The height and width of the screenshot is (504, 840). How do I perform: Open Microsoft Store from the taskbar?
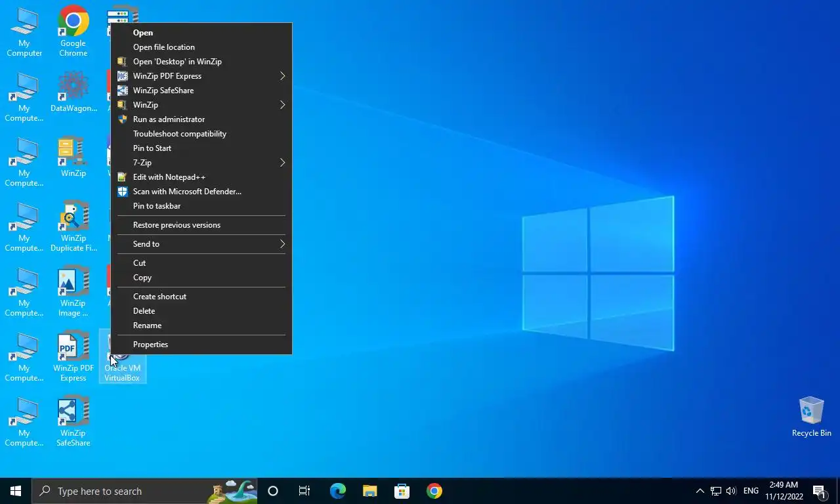tap(402, 491)
